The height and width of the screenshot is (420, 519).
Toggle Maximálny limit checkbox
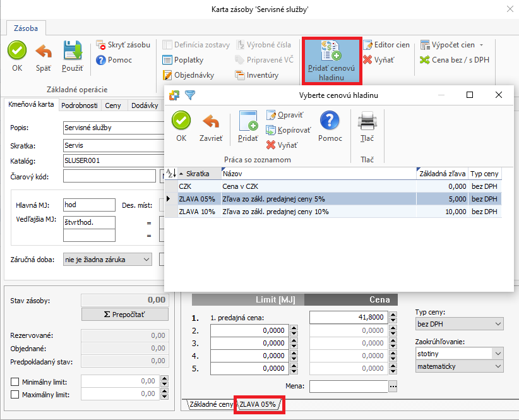(15, 395)
